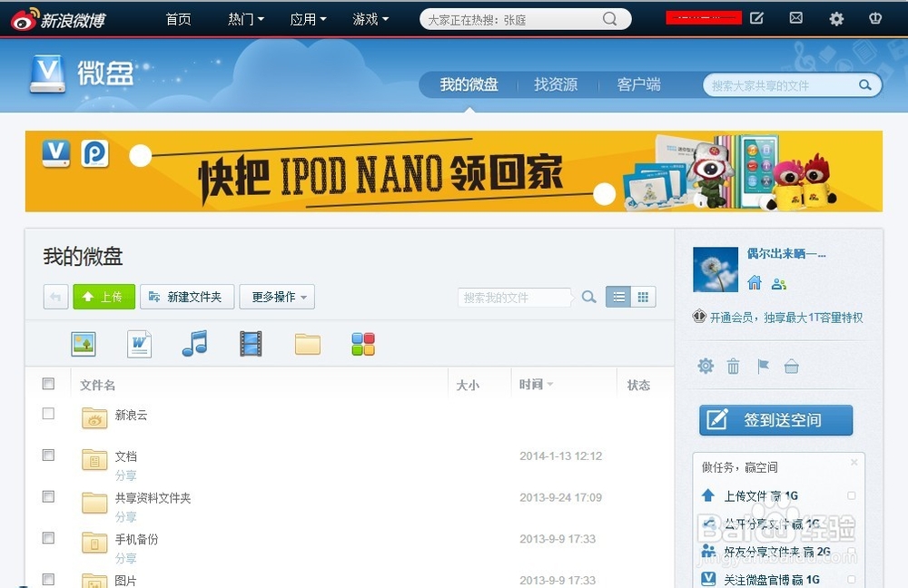Switch to grid thumbnail view
The image size is (908, 588).
(643, 297)
